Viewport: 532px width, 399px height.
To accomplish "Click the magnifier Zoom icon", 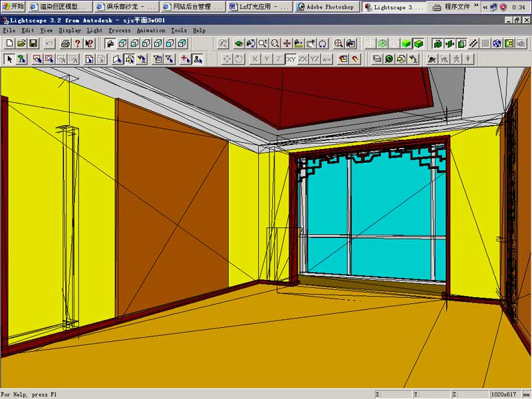I will (x=275, y=43).
